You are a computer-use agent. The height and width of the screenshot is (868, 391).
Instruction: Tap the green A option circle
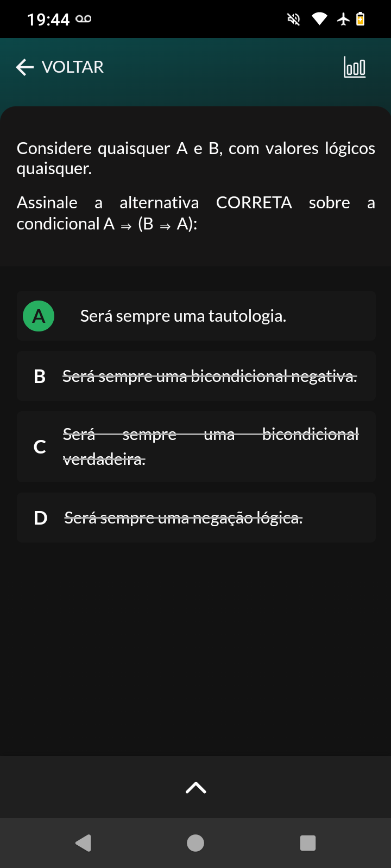(x=39, y=316)
